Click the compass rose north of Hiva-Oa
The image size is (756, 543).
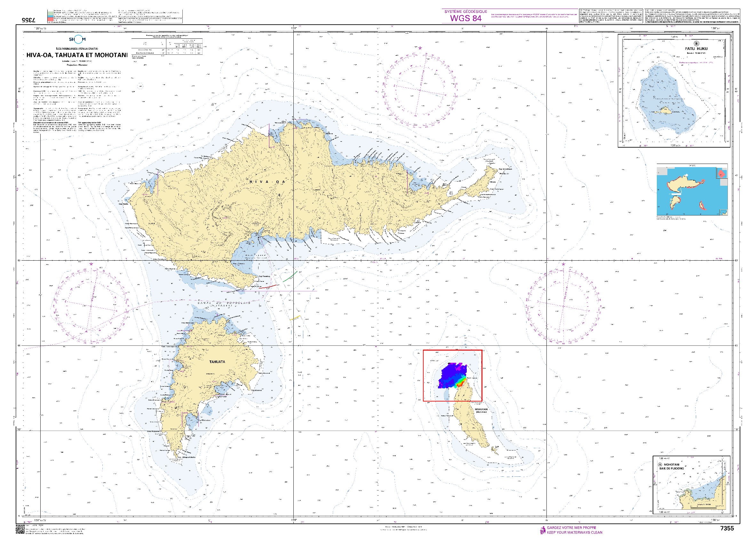tap(420, 89)
